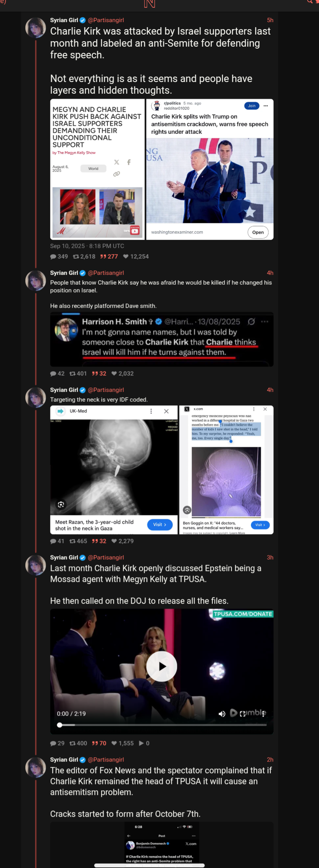Open the Benjamin Domenech tweet screenshot
Screen dimensions: 319x868
pyautogui.click(x=162, y=845)
